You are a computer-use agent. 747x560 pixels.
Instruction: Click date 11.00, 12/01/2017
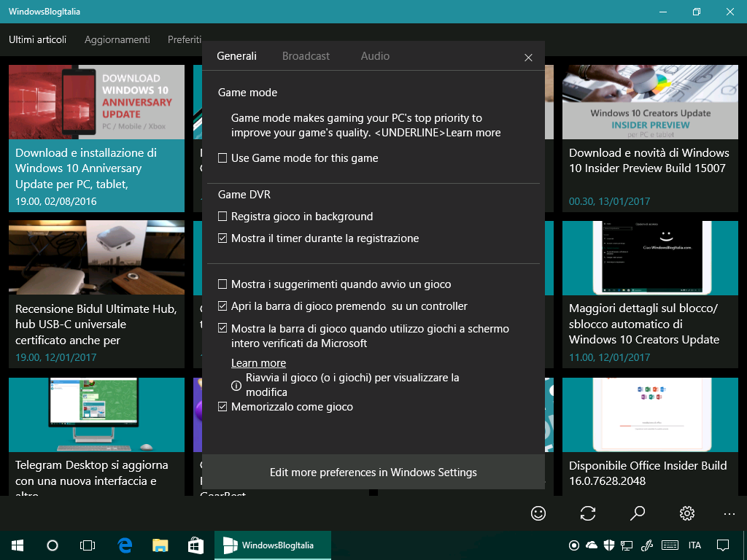point(609,357)
